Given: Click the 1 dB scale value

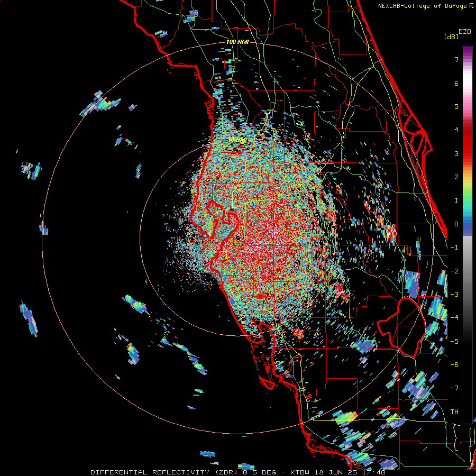Looking at the screenshot, I should 456,200.
